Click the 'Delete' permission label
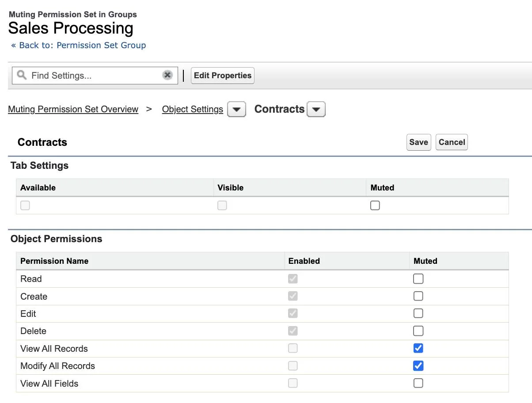532x403 pixels. pos(33,331)
